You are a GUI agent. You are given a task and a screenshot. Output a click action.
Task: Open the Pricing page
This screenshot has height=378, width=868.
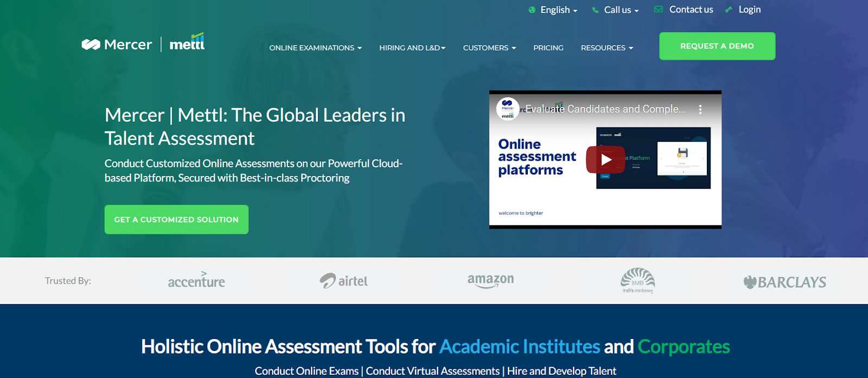coord(548,48)
